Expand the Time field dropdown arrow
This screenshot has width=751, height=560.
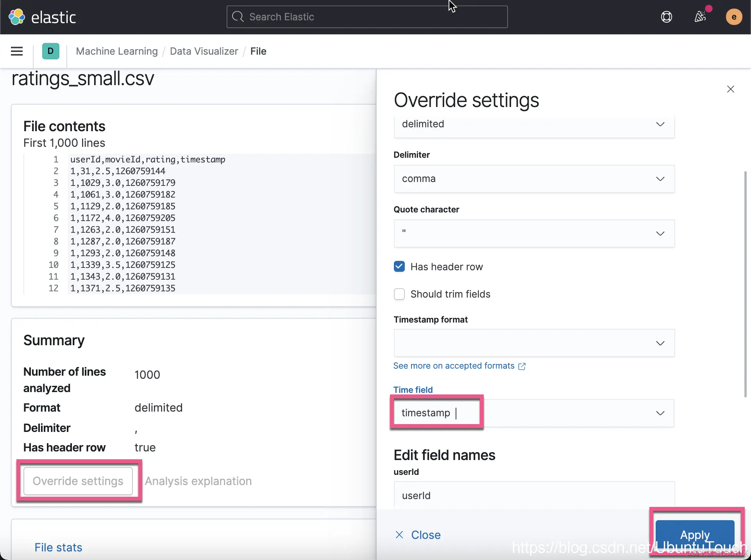(660, 413)
